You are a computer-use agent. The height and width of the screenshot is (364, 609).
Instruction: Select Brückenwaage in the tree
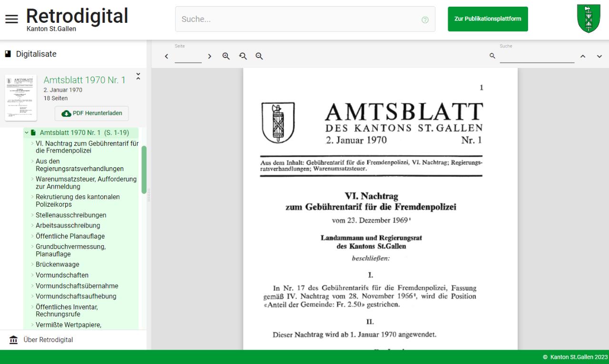click(58, 265)
